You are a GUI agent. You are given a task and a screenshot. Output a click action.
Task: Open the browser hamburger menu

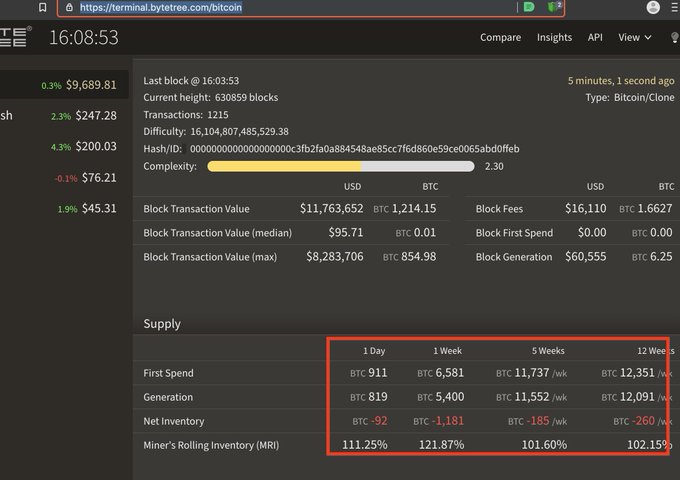pos(675,7)
